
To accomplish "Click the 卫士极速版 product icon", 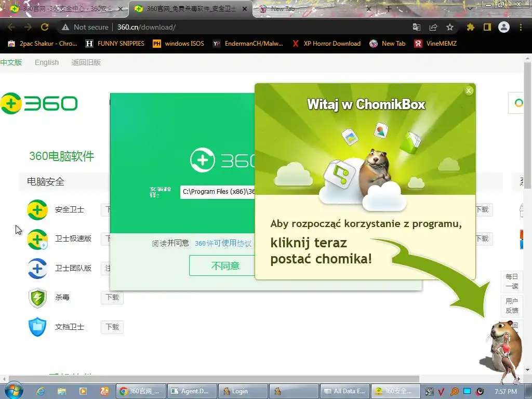I will click(x=37, y=239).
